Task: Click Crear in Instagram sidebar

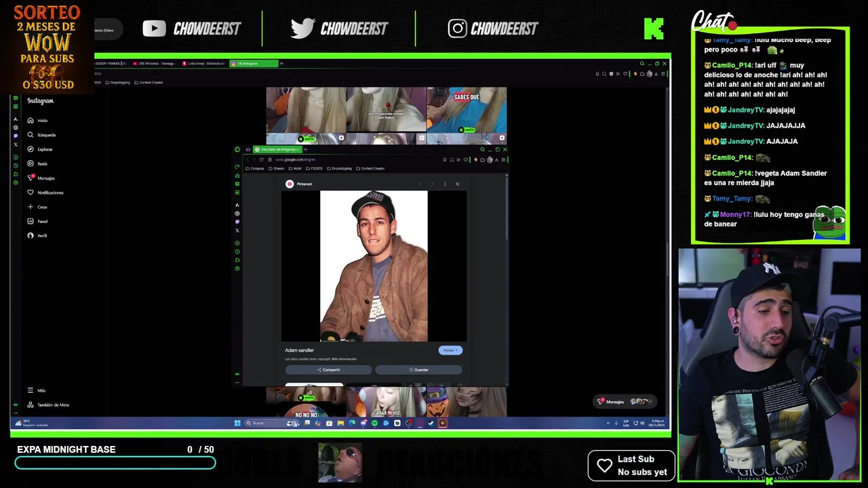Action: 37,207
